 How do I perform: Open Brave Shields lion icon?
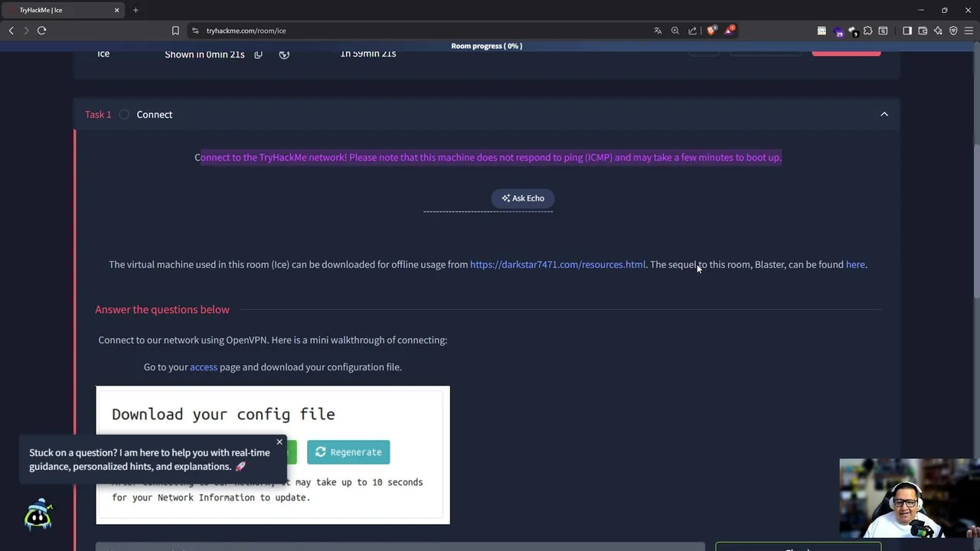pos(711,31)
